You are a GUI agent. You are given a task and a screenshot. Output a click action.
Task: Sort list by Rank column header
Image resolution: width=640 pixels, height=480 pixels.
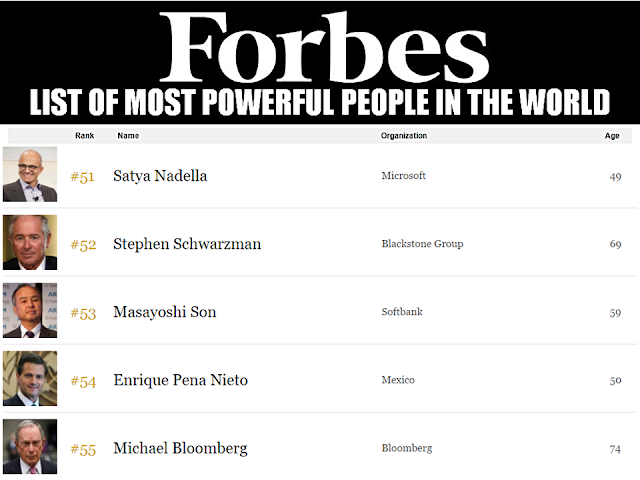point(84,136)
